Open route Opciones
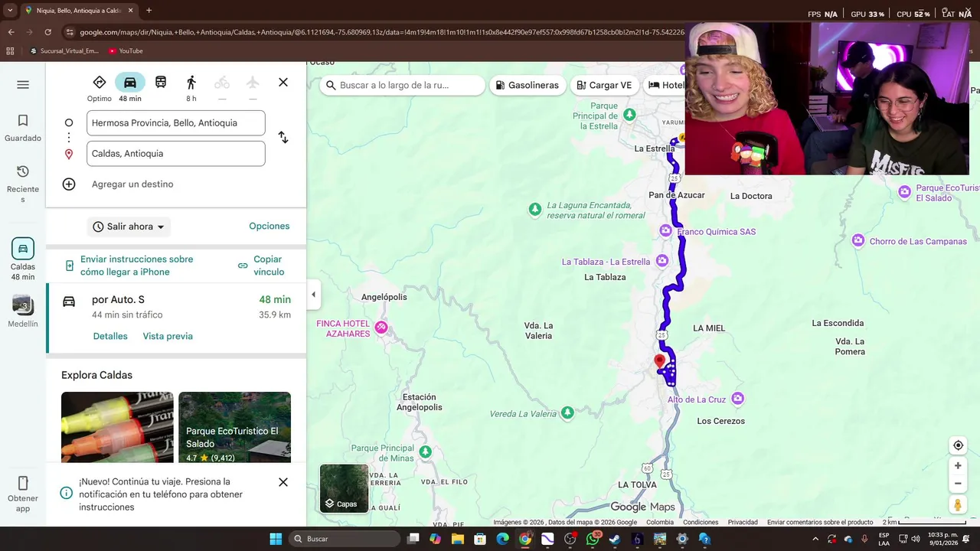The image size is (980, 551). [269, 227]
